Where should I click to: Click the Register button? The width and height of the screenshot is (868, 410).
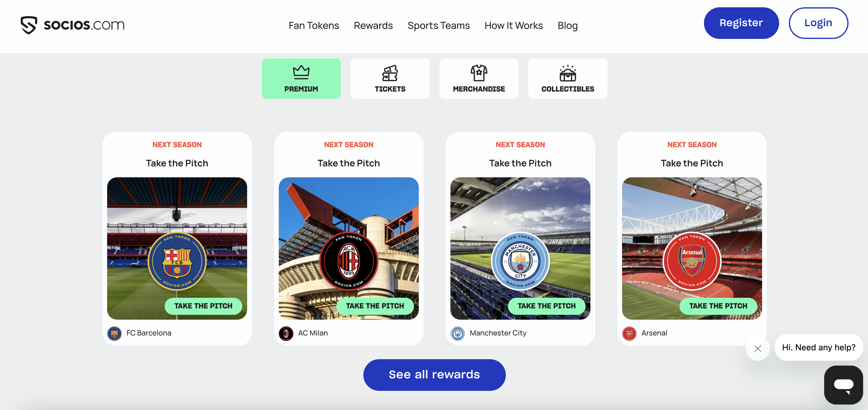tap(741, 23)
